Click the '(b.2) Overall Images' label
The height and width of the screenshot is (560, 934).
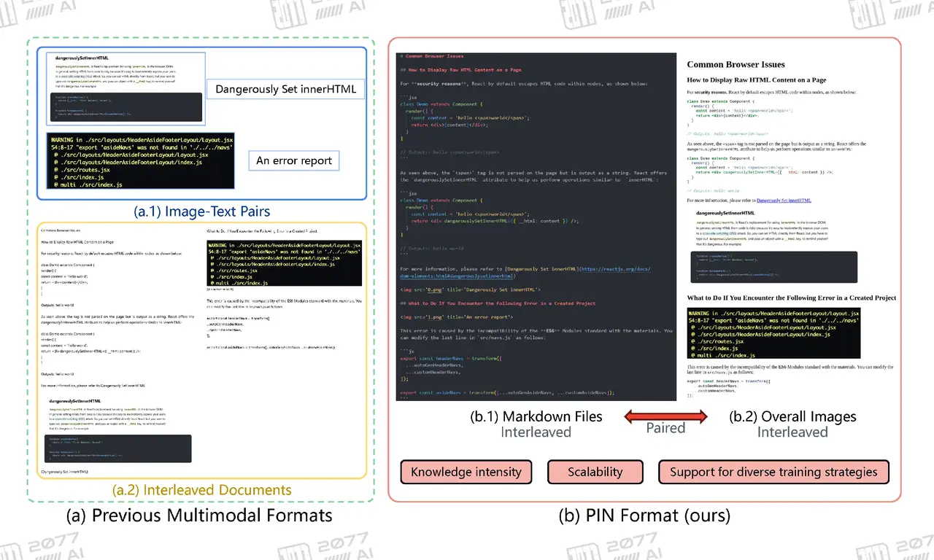tap(792, 417)
